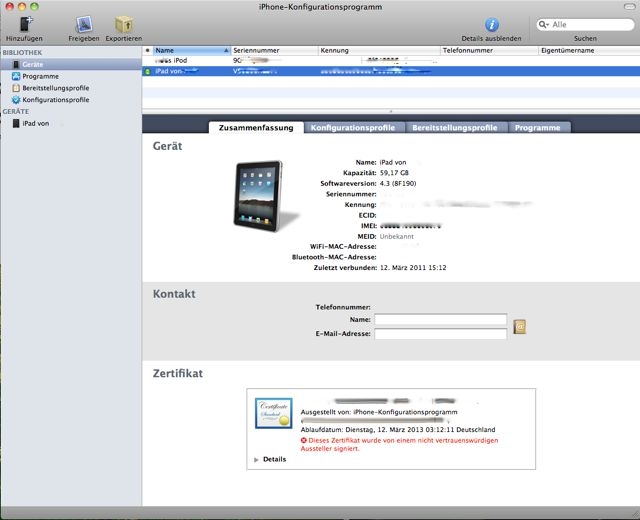The image size is (640, 520).
Task: Open the address book icon
Action: click(520, 327)
